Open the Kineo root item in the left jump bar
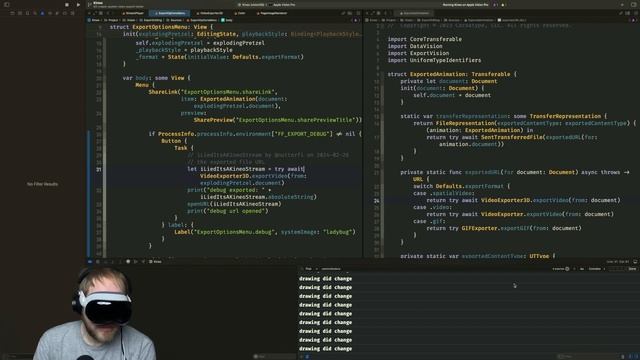This screenshot has height=360, width=640. coord(93,20)
